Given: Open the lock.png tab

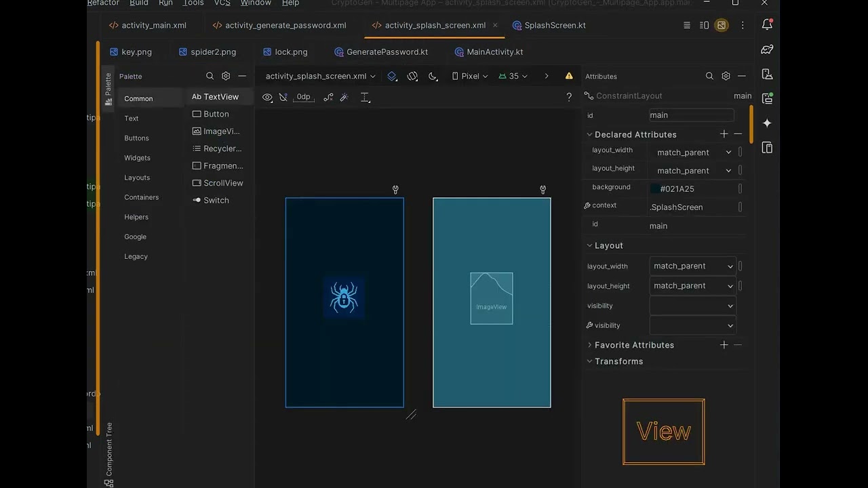Looking at the screenshot, I should pyautogui.click(x=285, y=52).
